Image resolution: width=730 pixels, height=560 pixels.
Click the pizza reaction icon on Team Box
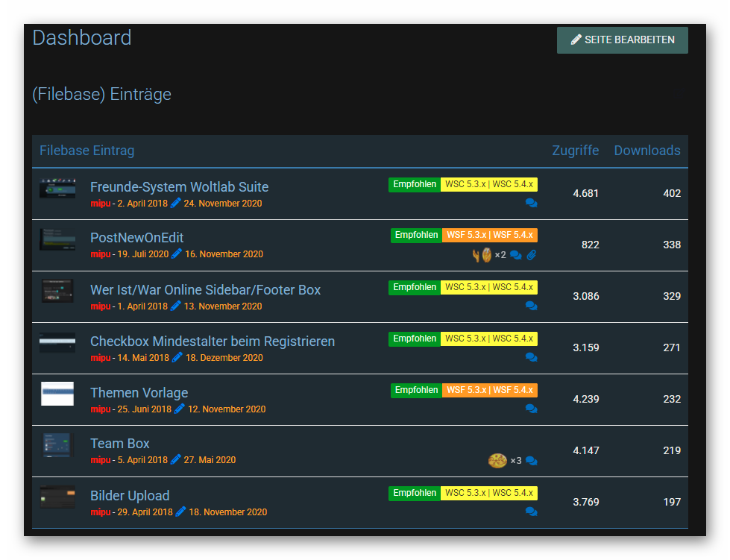pyautogui.click(x=497, y=461)
